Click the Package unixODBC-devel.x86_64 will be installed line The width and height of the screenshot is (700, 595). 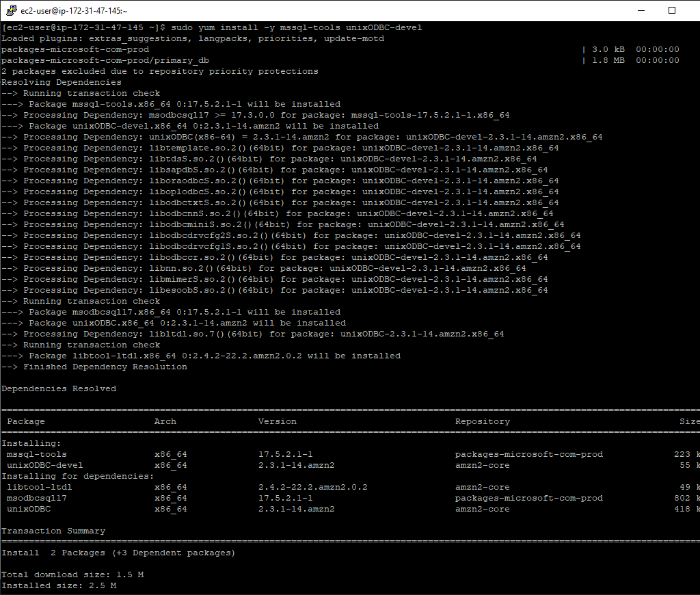click(x=190, y=126)
